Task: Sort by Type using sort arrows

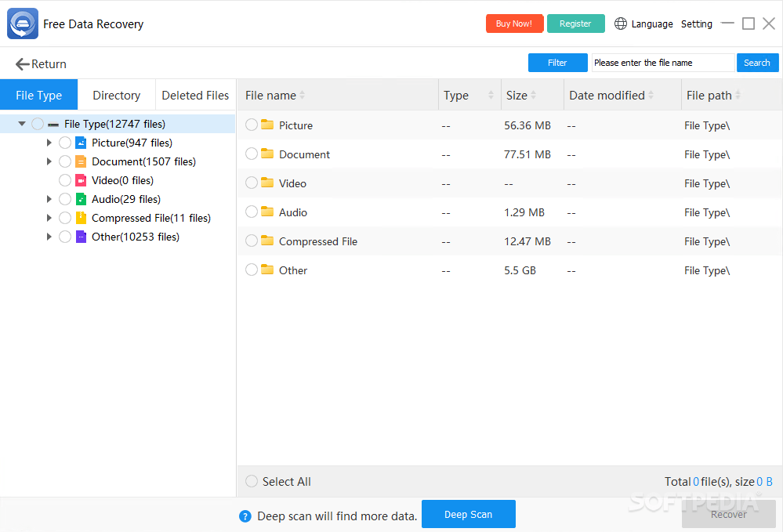Action: point(491,95)
